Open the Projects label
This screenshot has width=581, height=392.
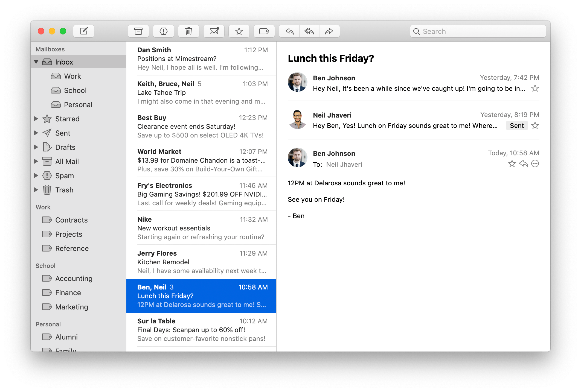(x=79, y=234)
